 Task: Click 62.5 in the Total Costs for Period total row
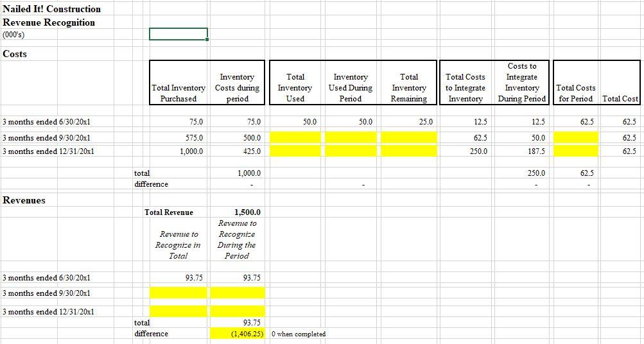point(586,173)
